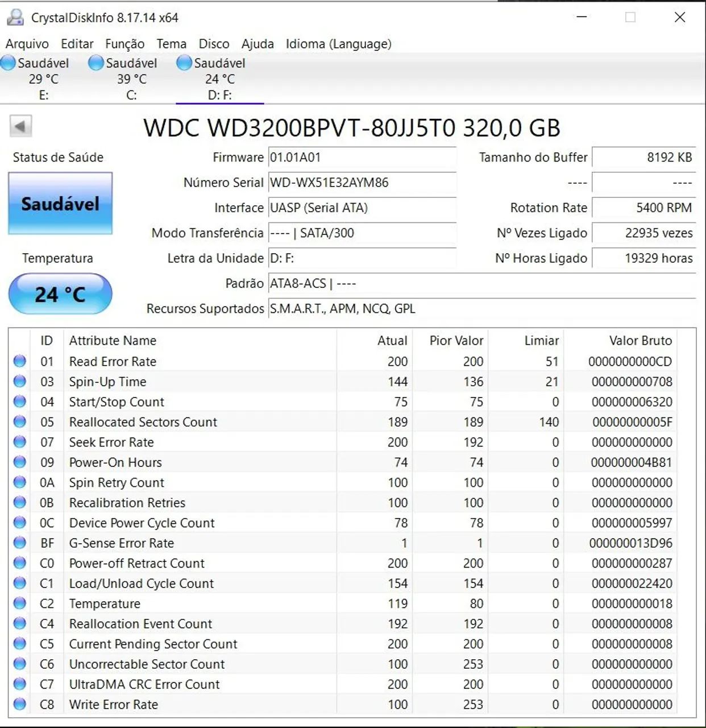Click the status dot for Uncorrectable Sector Count
The width and height of the screenshot is (706, 728).
[x=20, y=664]
